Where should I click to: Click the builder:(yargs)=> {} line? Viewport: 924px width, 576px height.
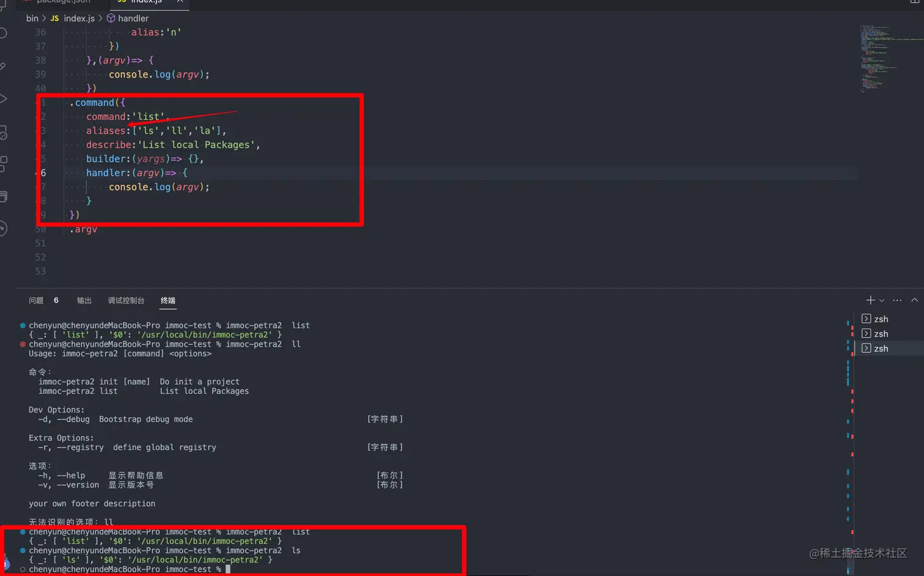(x=145, y=159)
